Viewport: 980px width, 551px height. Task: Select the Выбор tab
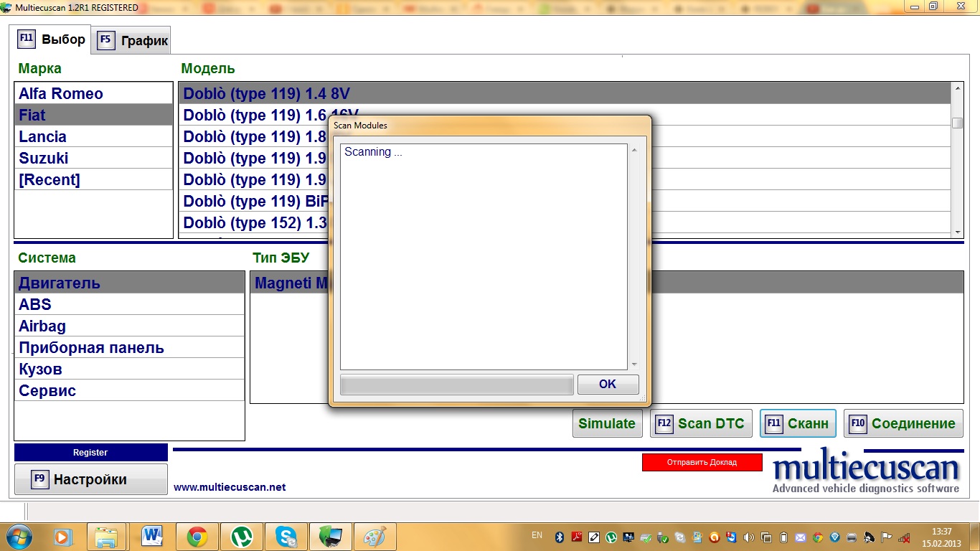pos(52,39)
